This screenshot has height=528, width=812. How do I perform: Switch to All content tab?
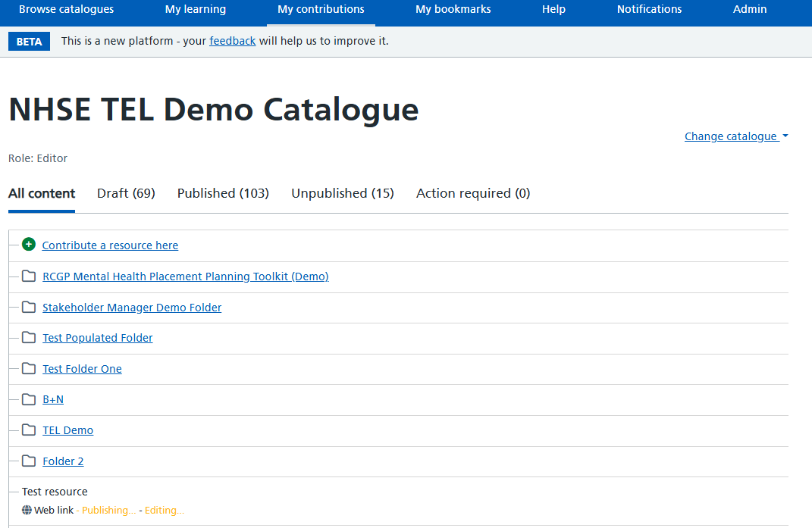pyautogui.click(x=42, y=193)
